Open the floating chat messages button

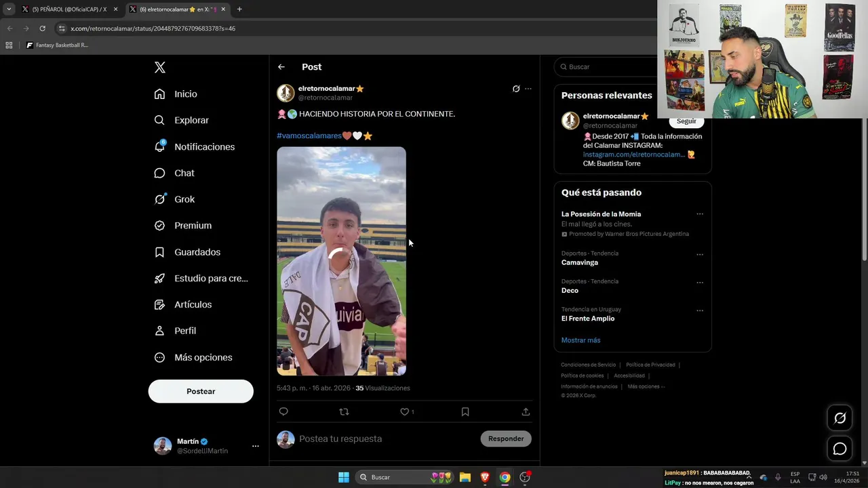click(x=840, y=449)
